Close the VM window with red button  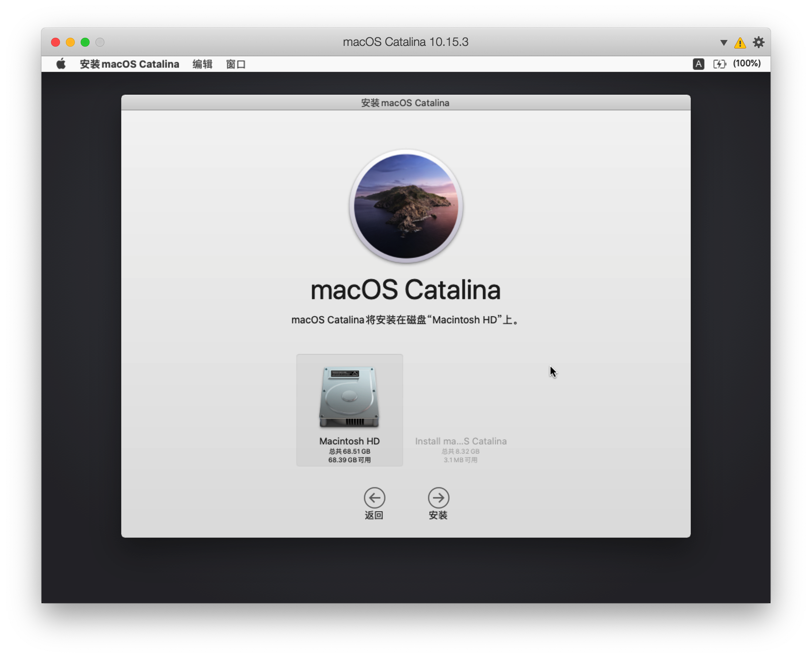click(56, 42)
